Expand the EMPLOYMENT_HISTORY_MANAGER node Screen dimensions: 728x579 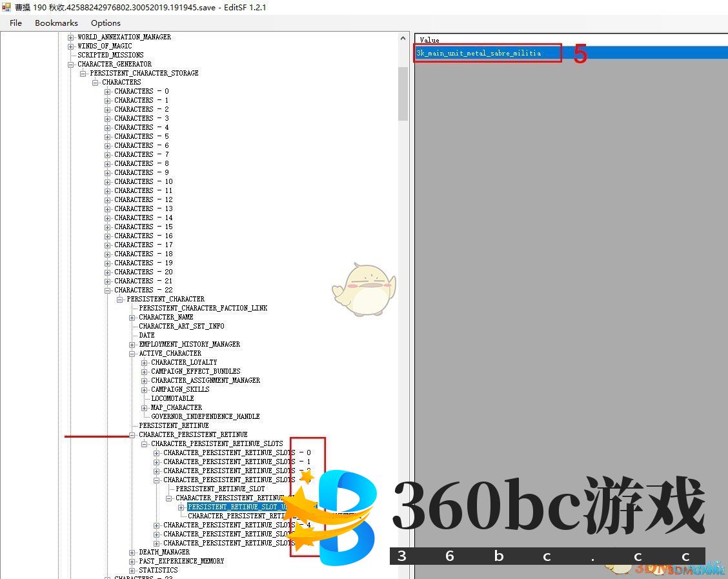tap(132, 345)
